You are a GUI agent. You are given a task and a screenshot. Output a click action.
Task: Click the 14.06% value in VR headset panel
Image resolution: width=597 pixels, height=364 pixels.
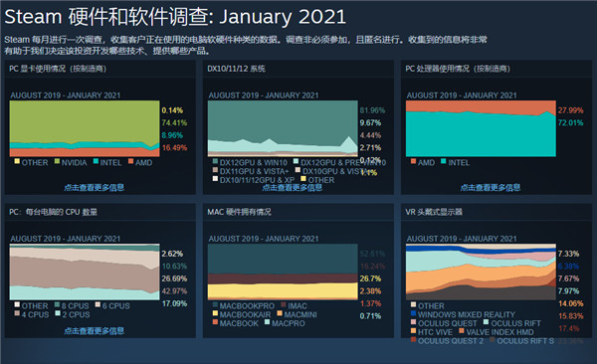click(x=571, y=304)
